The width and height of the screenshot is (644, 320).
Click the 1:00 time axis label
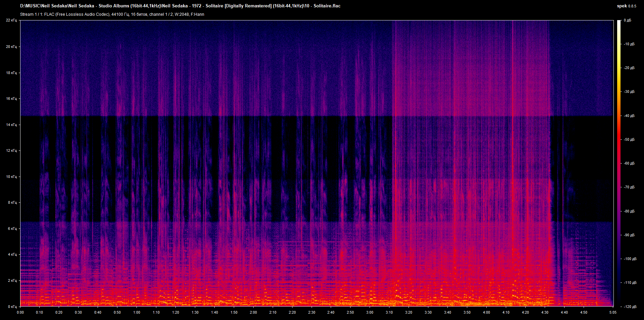(137, 312)
